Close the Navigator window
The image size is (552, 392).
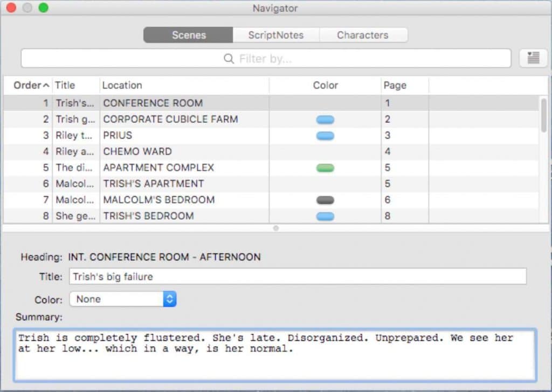[x=11, y=8]
